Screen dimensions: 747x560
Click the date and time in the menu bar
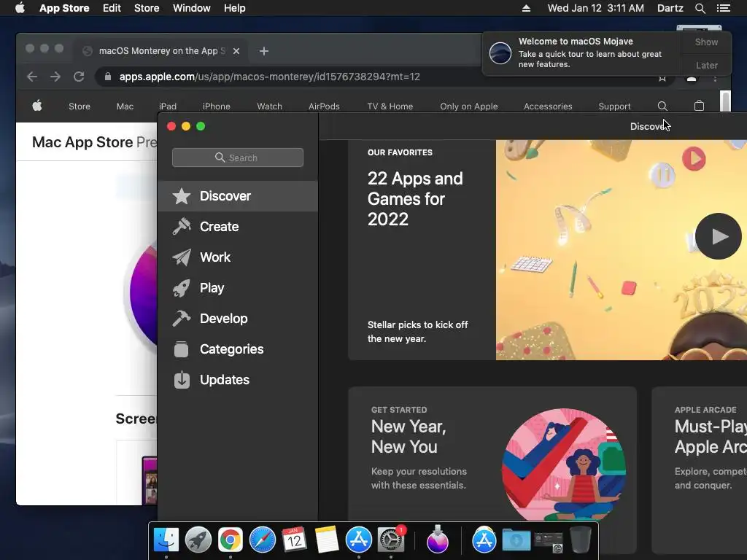595,8
